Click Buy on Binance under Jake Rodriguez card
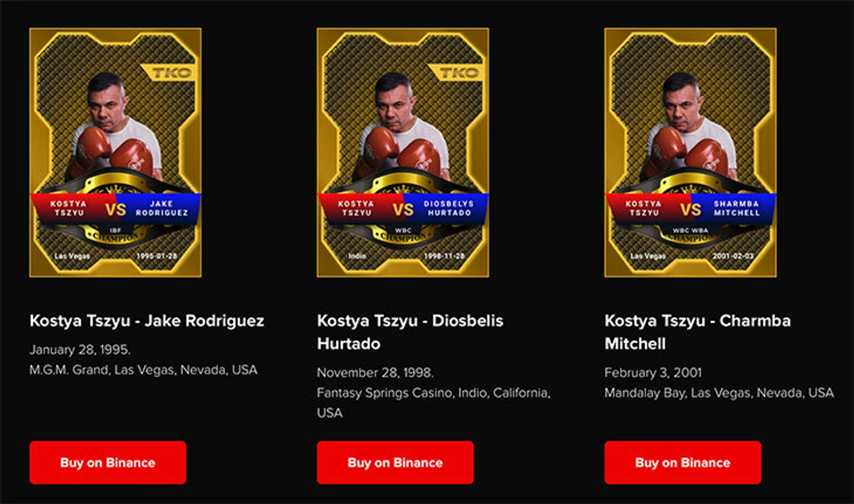Image resolution: width=854 pixels, height=504 pixels. click(108, 462)
